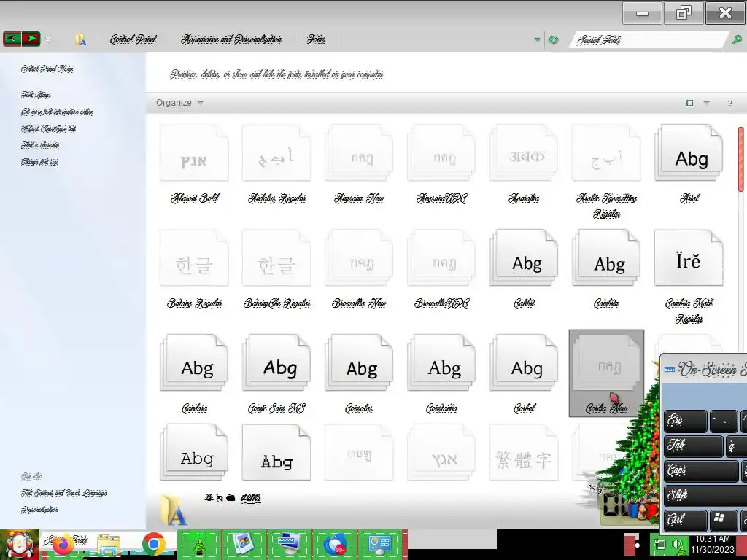The height and width of the screenshot is (560, 747).
Task: Select the Comic Sans MS font
Action: tap(276, 374)
